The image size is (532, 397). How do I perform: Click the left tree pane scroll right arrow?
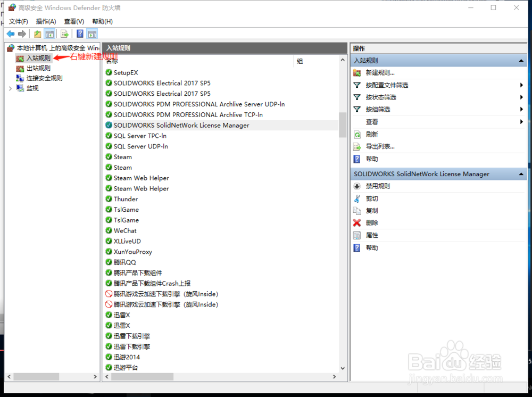95,377
